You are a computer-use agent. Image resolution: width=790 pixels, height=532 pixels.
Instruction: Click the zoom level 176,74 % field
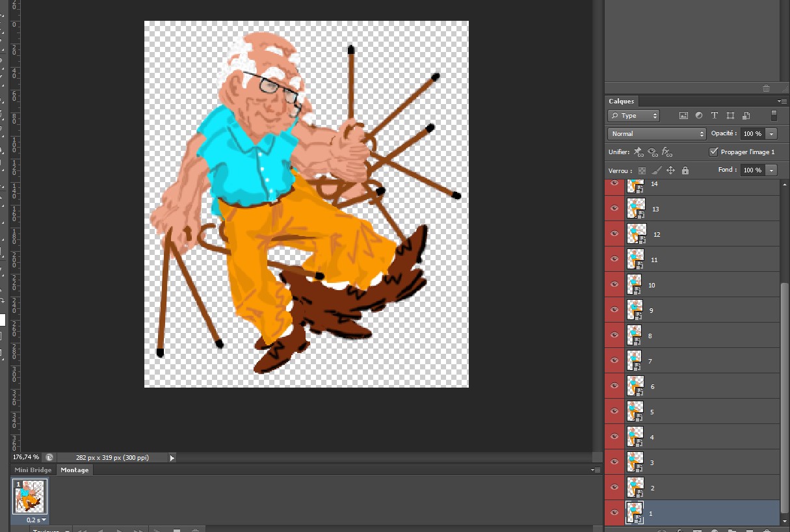point(25,457)
